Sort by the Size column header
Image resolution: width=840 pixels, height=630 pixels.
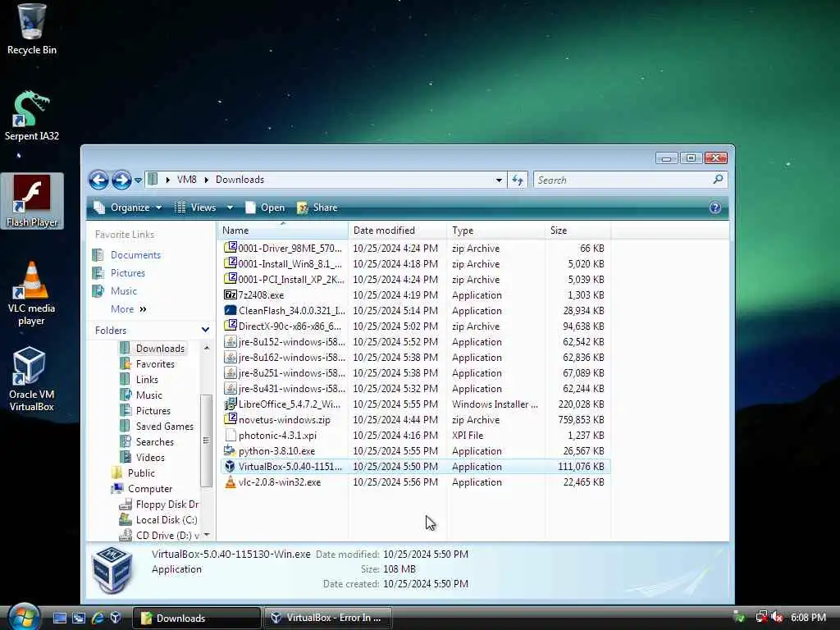click(578, 231)
